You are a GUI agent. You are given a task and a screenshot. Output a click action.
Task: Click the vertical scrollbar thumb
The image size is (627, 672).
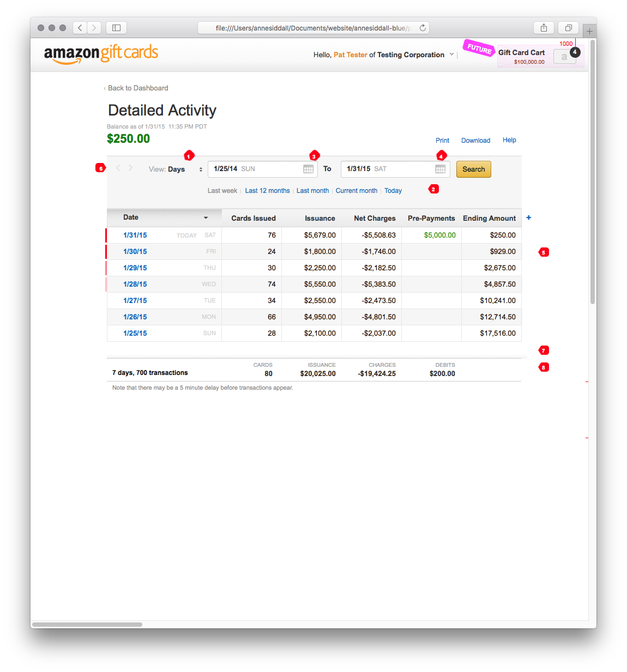tap(593, 172)
